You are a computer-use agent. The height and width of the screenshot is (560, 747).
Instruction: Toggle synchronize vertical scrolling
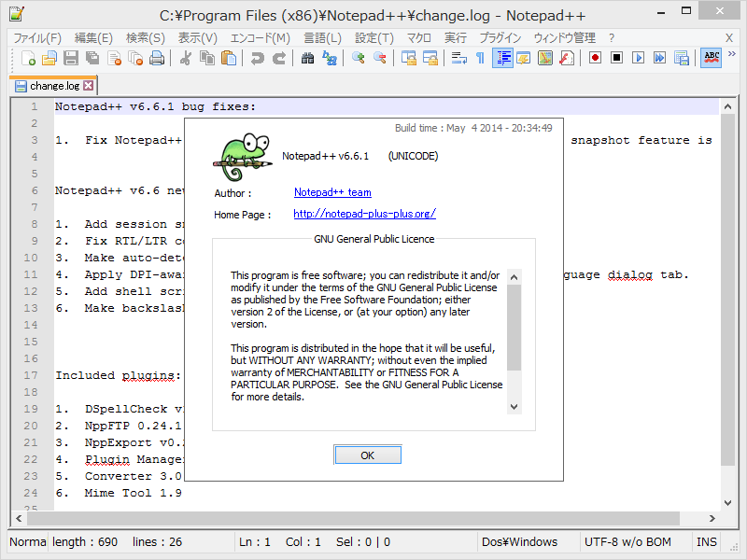click(x=408, y=57)
